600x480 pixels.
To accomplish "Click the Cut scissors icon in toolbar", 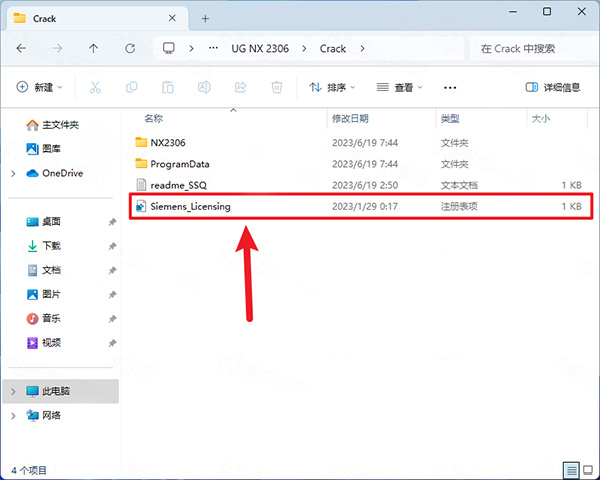I will point(95,88).
